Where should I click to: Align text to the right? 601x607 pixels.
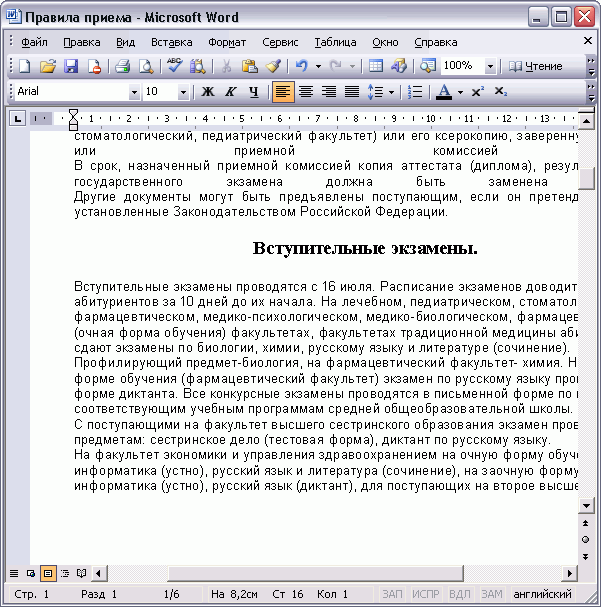pos(329,92)
